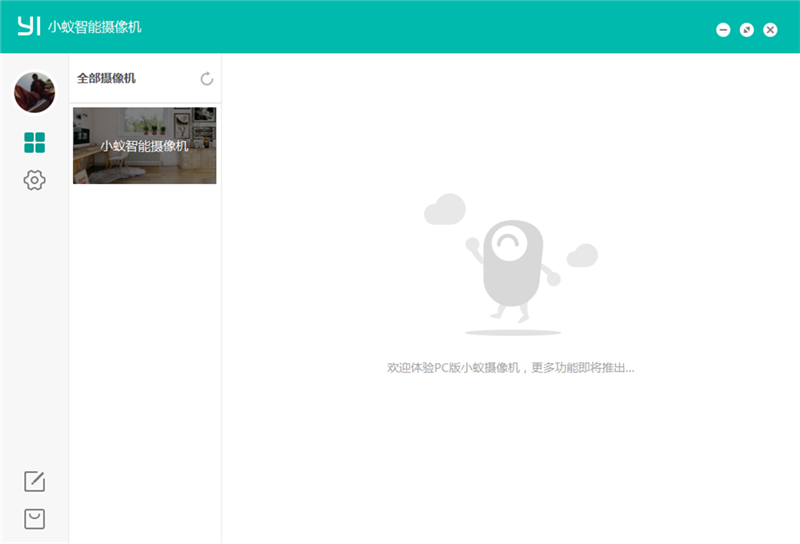
Task: Minimize the YI camera window
Action: (x=723, y=30)
